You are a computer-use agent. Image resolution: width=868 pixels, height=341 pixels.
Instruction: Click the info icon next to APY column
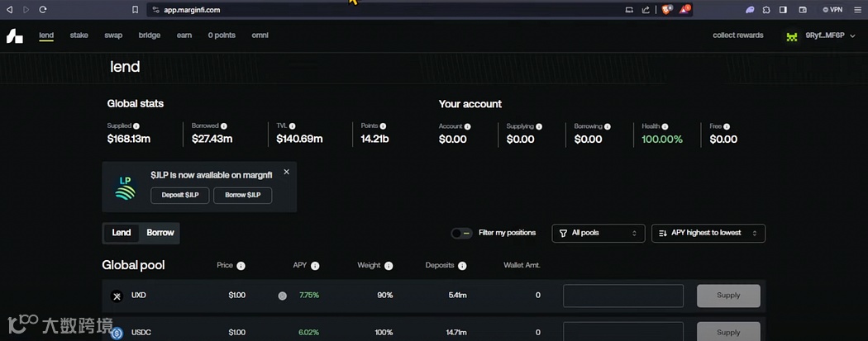(315, 266)
